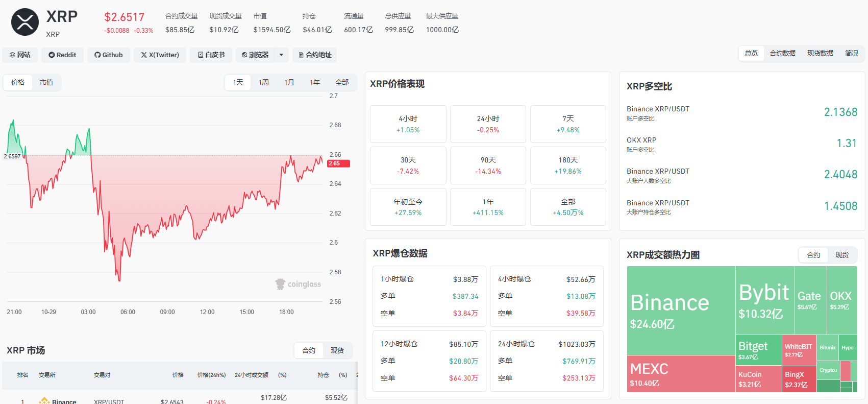The height and width of the screenshot is (404, 868).
Task: Click the 7天 +9.48% performance card
Action: click(568, 124)
